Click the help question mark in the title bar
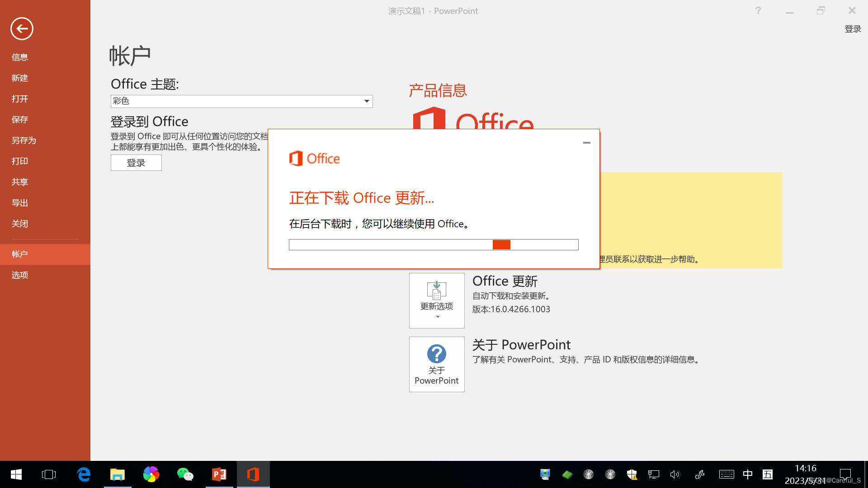Viewport: 868px width, 488px height. pos(758,11)
